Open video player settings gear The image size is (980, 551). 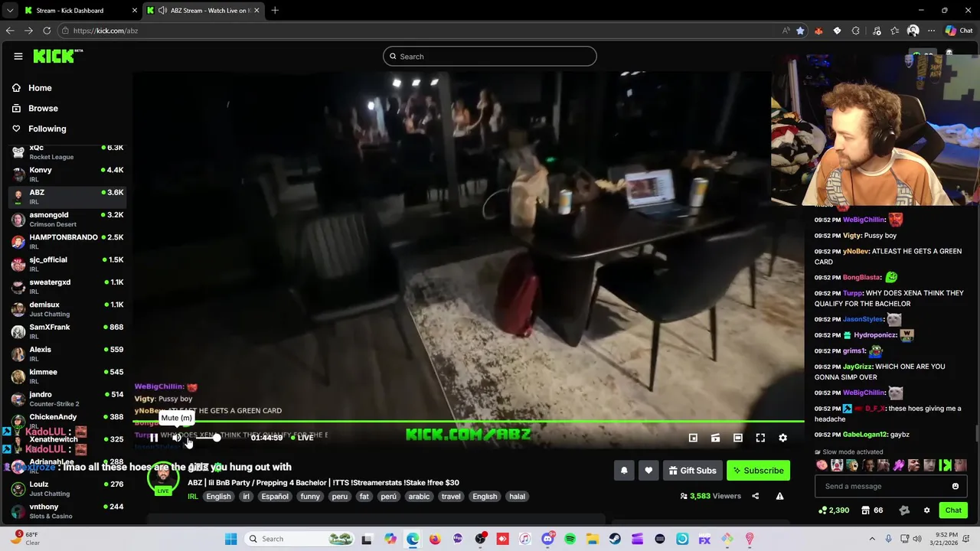coord(782,438)
